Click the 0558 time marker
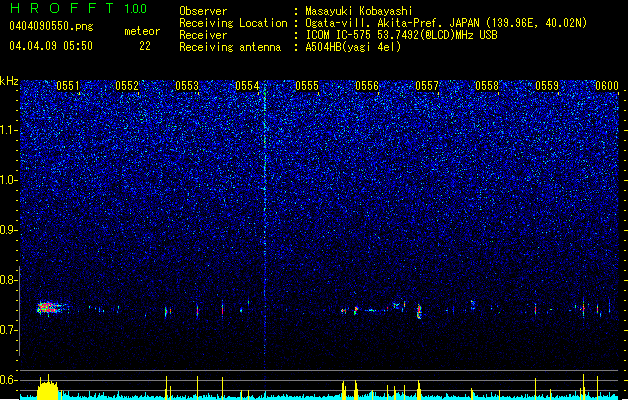The height and width of the screenshot is (400, 629). click(487, 86)
